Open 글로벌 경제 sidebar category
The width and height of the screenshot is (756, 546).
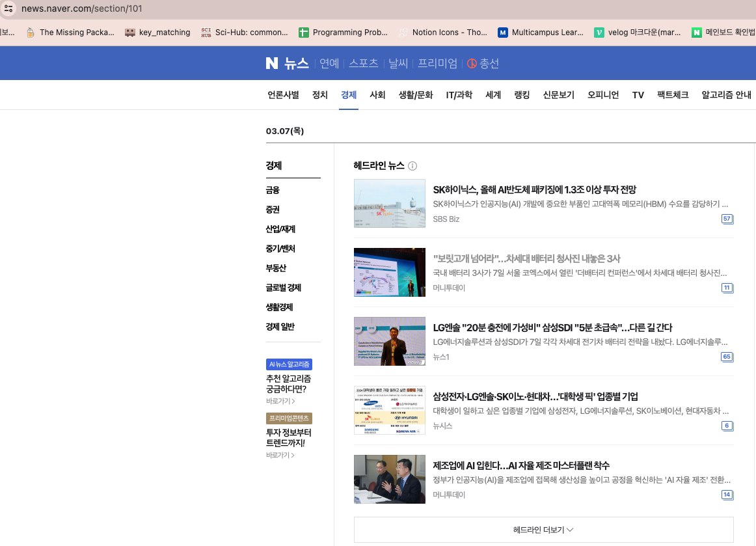pos(284,288)
